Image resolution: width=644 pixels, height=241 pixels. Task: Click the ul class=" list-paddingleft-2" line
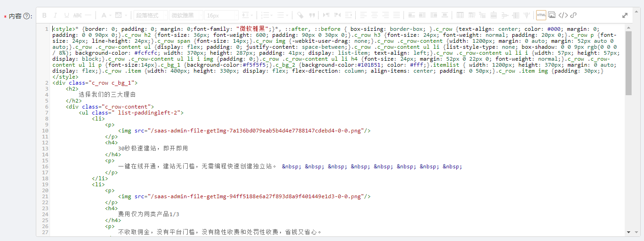click(131, 112)
